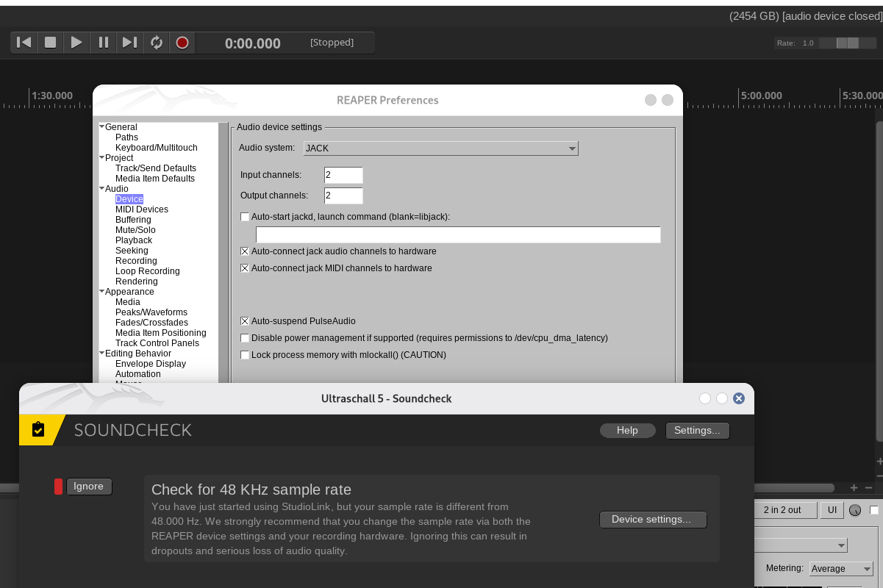Viewport: 883px width, 588px height.
Task: Open the Metering Average dropdown
Action: coord(840,569)
